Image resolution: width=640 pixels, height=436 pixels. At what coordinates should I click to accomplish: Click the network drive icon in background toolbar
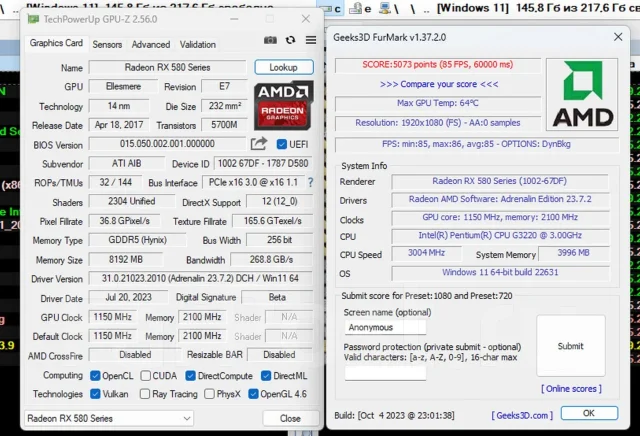[x=384, y=8]
